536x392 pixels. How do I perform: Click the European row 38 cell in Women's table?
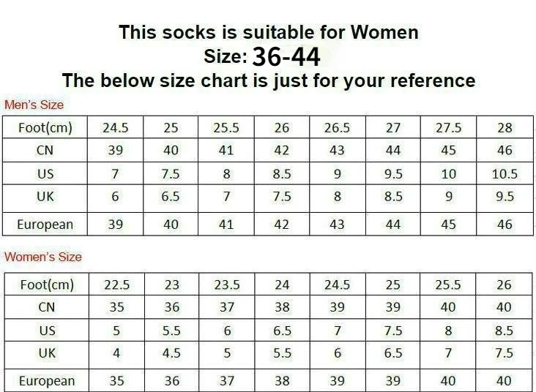(x=282, y=380)
